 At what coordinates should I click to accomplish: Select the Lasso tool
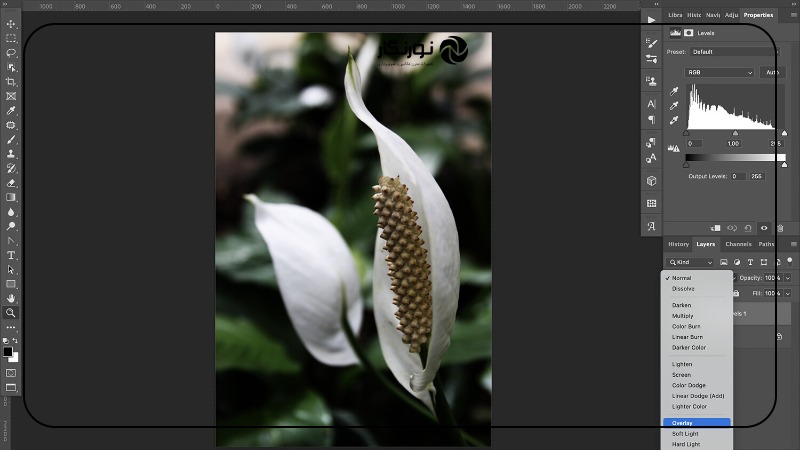(11, 53)
